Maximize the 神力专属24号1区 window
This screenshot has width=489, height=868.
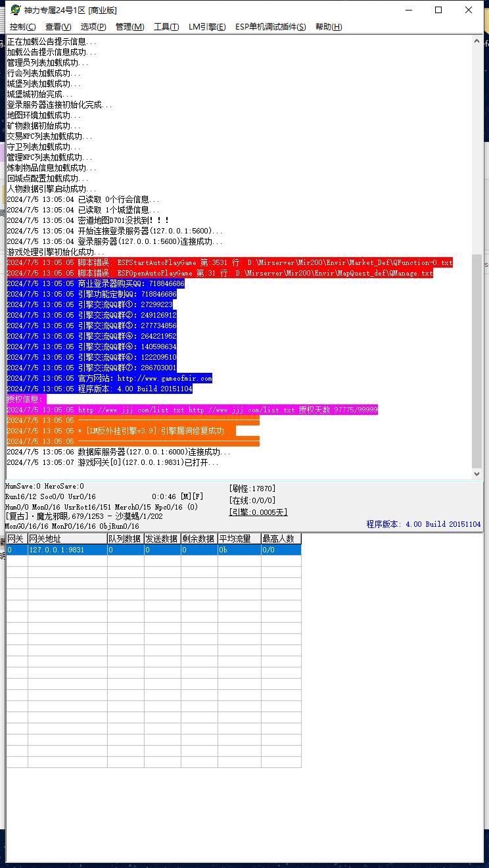pos(438,10)
